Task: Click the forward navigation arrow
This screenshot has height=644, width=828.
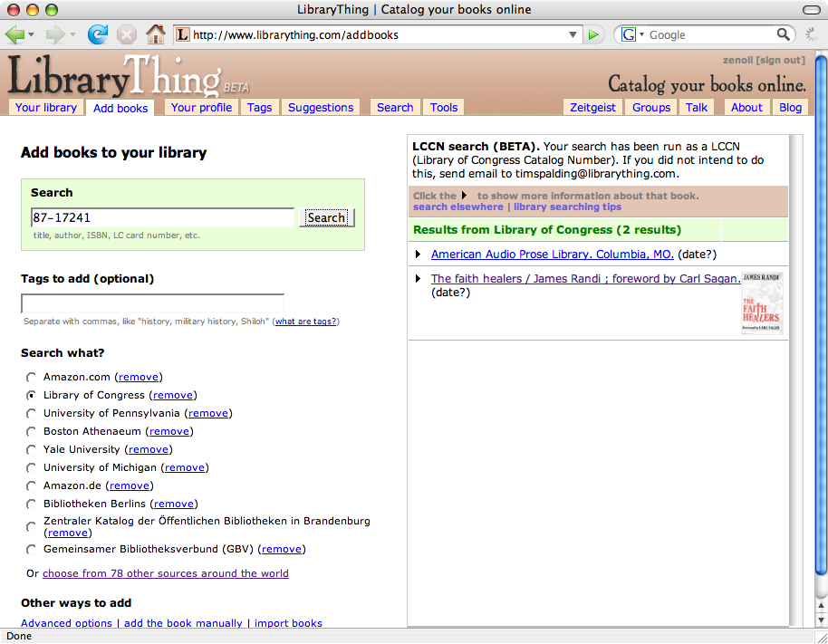Action: click(55, 34)
